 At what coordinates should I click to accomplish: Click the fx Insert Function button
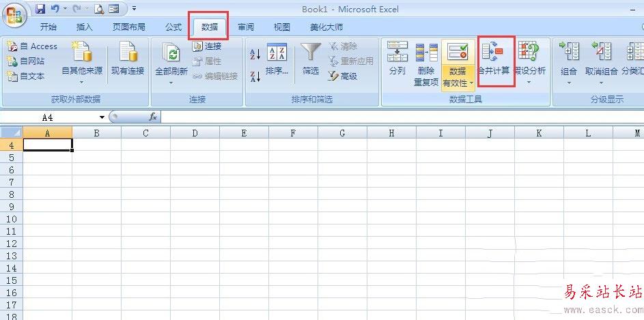pyautogui.click(x=153, y=117)
